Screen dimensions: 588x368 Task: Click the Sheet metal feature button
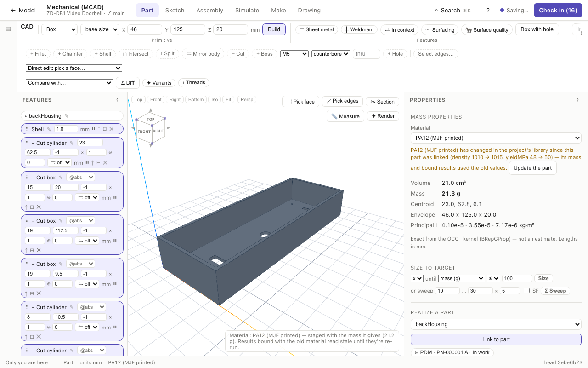tap(317, 29)
